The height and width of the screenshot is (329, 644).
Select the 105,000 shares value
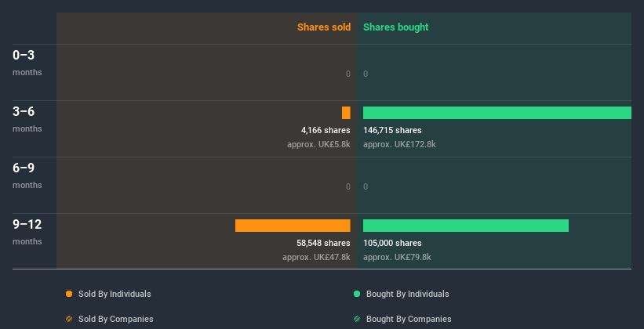(392, 243)
